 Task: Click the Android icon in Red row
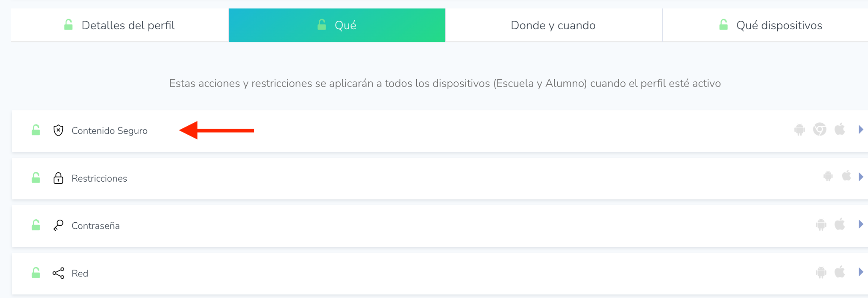821,272
